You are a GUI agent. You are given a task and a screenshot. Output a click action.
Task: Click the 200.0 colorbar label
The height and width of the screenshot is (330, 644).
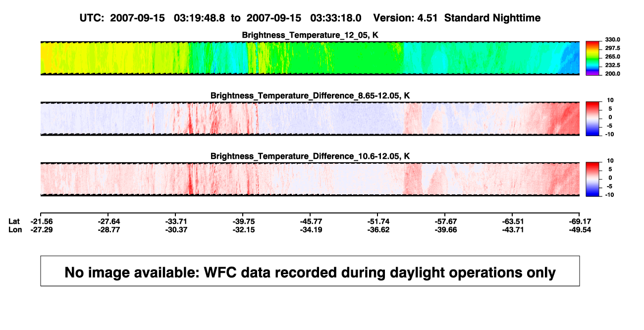[612, 73]
